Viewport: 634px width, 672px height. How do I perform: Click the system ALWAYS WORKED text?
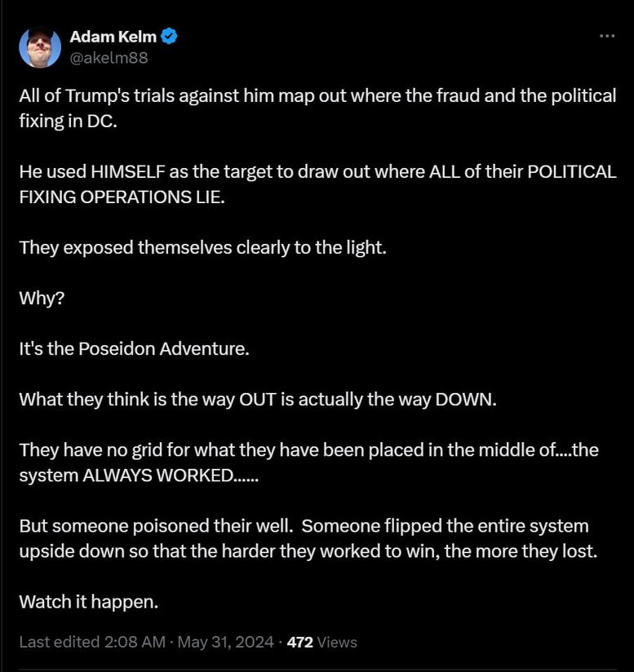[139, 475]
